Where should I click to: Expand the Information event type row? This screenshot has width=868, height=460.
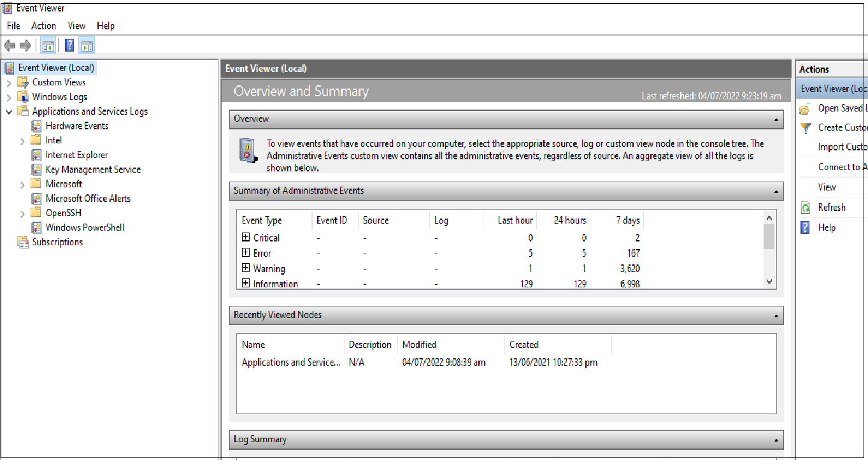pyautogui.click(x=246, y=284)
